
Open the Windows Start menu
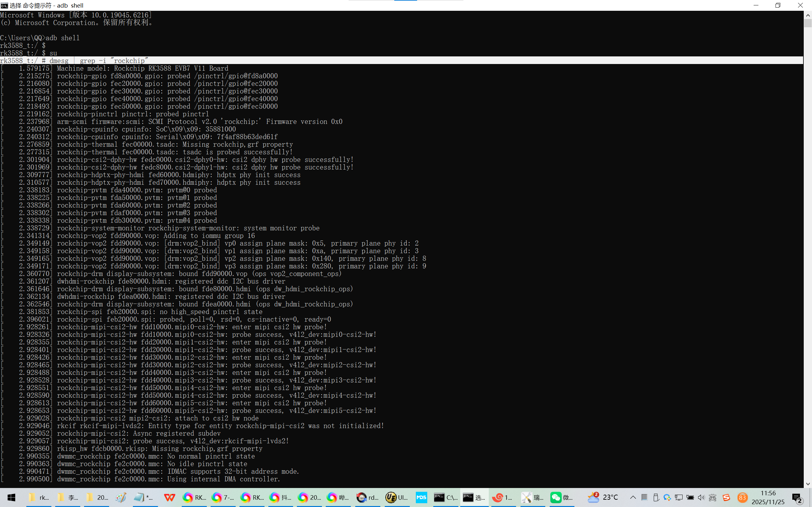pyautogui.click(x=11, y=497)
